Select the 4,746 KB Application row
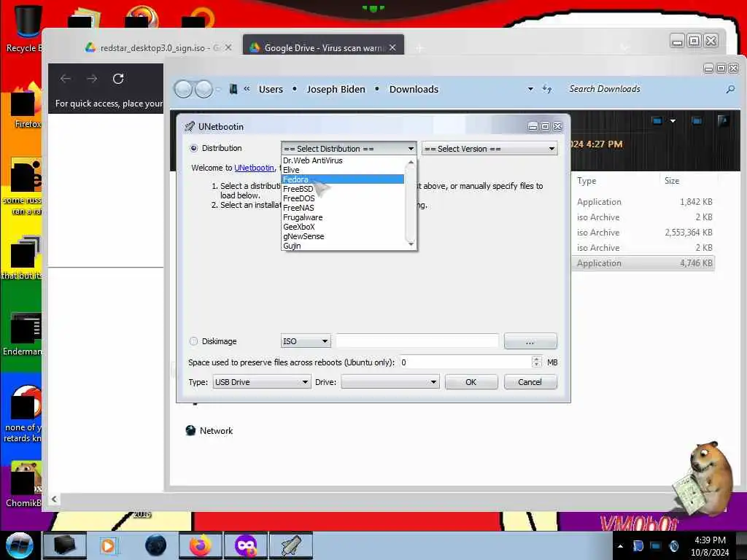Viewport: 747px width, 560px height. point(643,262)
